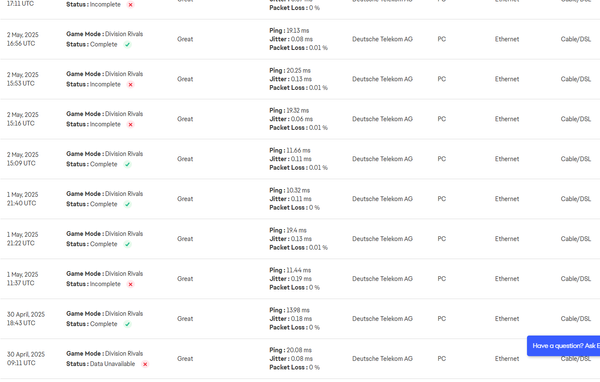Viewport: 600px width, 382px height.
Task: Click green check for 21:22 UTC match
Action: pos(127,244)
